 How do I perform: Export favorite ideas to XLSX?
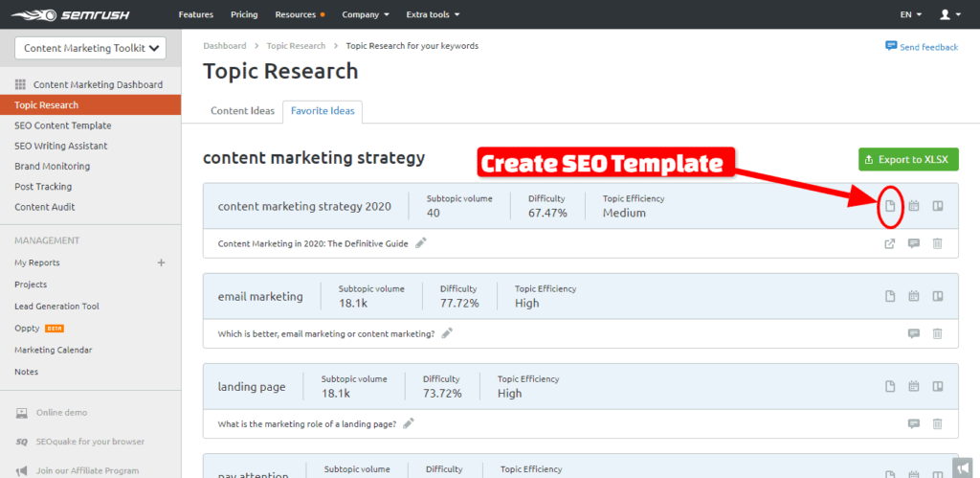click(908, 160)
